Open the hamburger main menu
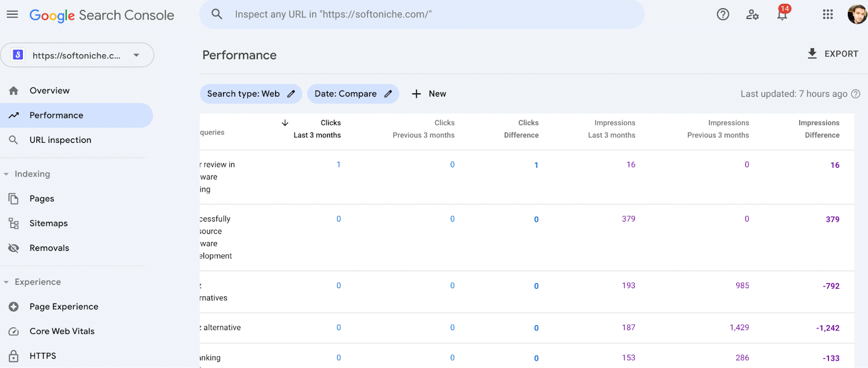This screenshot has height=368, width=868. click(12, 15)
